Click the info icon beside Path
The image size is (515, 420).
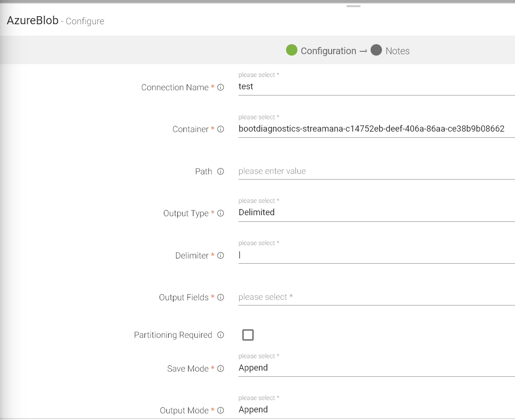pyautogui.click(x=220, y=172)
